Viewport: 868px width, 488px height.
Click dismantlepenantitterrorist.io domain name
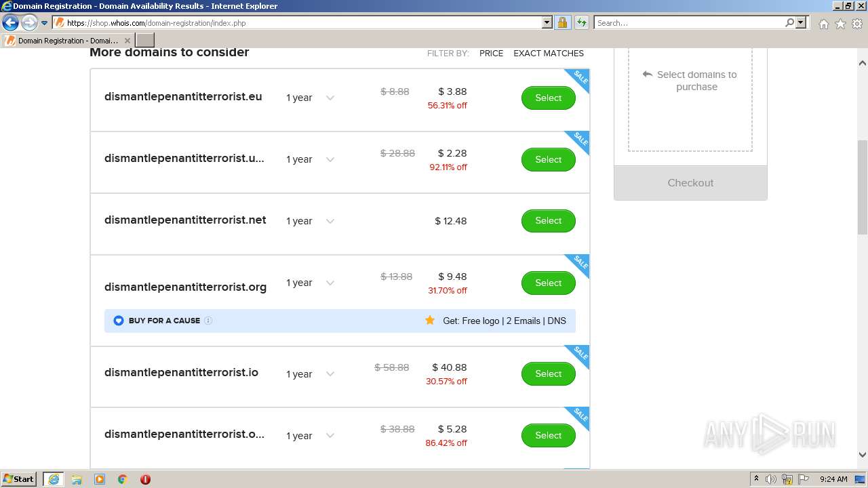(181, 372)
